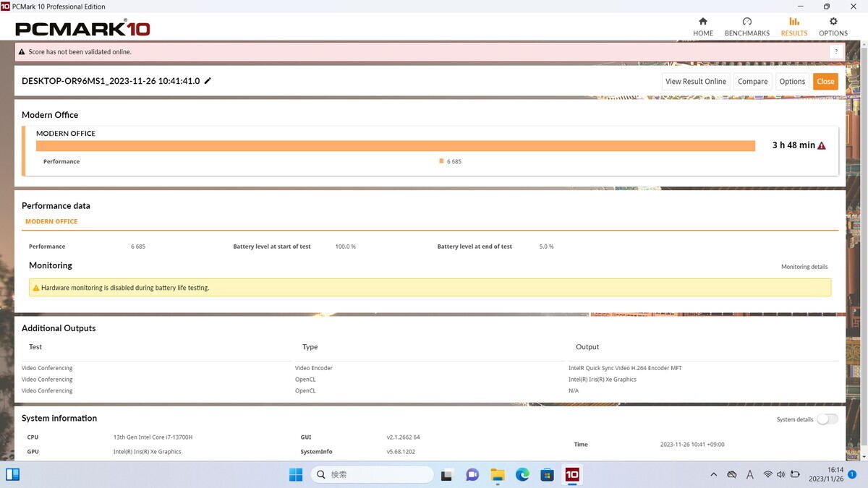Open help for the validation warning
This screenshot has width=868, height=488.
836,52
